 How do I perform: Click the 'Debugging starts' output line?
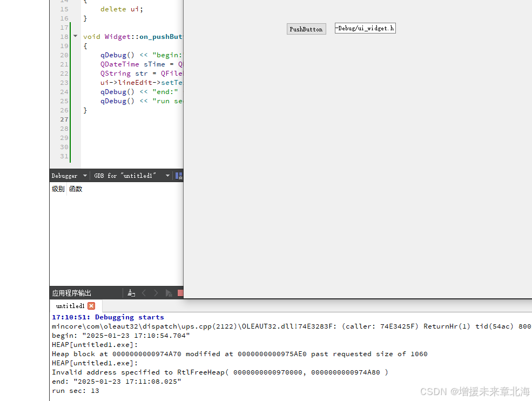point(108,317)
